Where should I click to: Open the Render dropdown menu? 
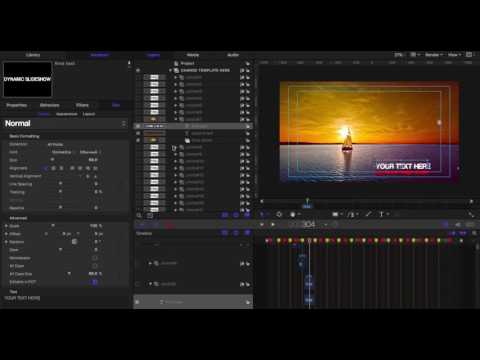pos(434,55)
